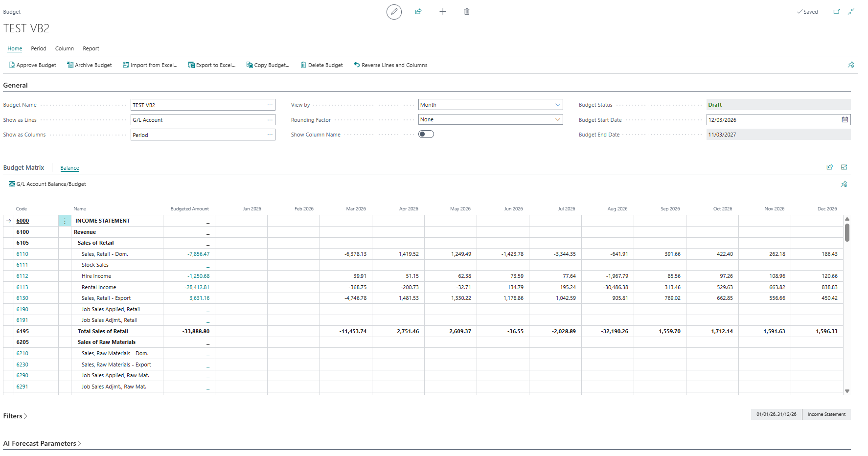This screenshot has width=868, height=456.
Task: Click the Budget Name input field
Action: (198, 105)
